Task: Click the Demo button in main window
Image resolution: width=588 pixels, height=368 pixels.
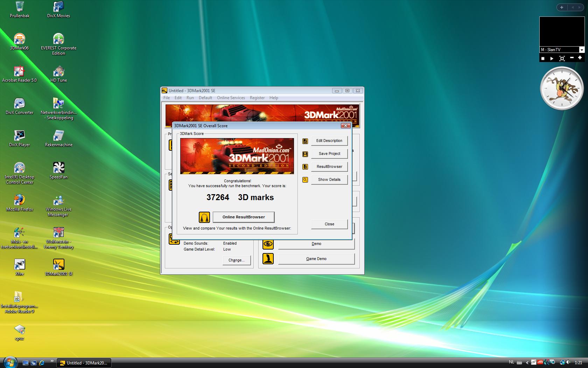Action: pos(316,244)
